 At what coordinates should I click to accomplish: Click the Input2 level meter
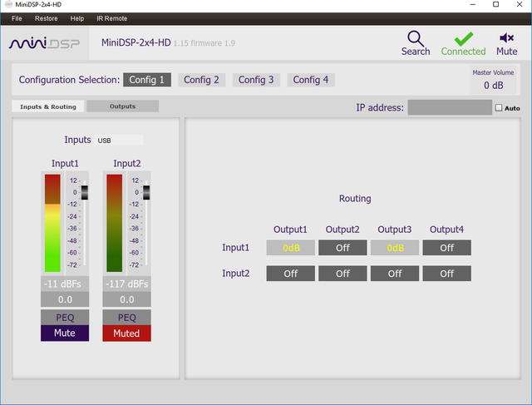coord(115,223)
